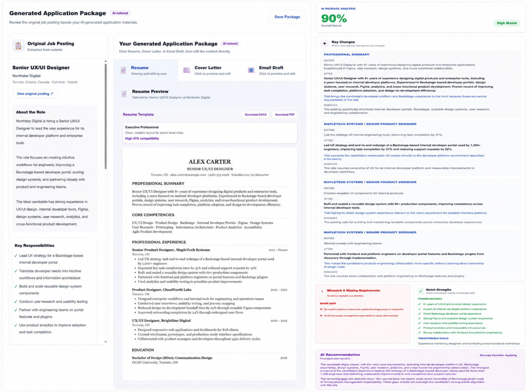Click the Save Package button
The width and height of the screenshot is (532, 392).
click(287, 17)
